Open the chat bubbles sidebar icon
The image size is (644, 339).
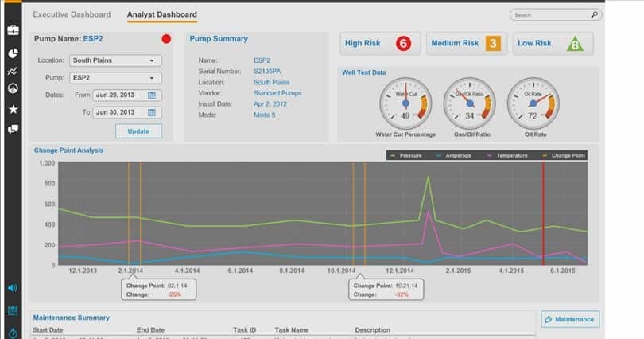13,129
